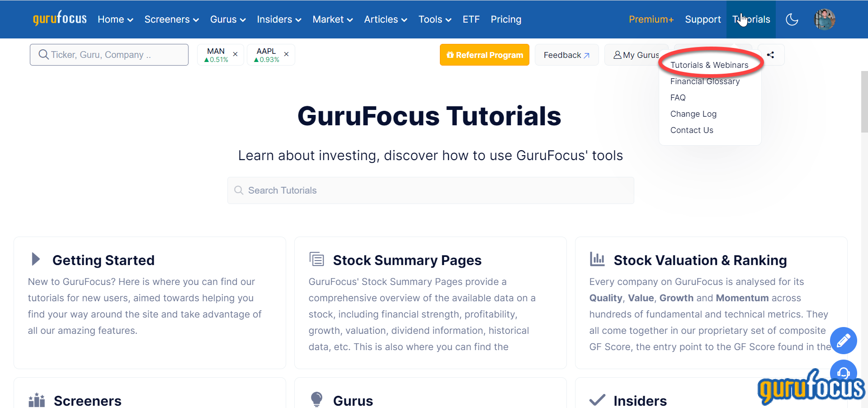Select FAQ from the dropdown
868x408 pixels.
[678, 98]
